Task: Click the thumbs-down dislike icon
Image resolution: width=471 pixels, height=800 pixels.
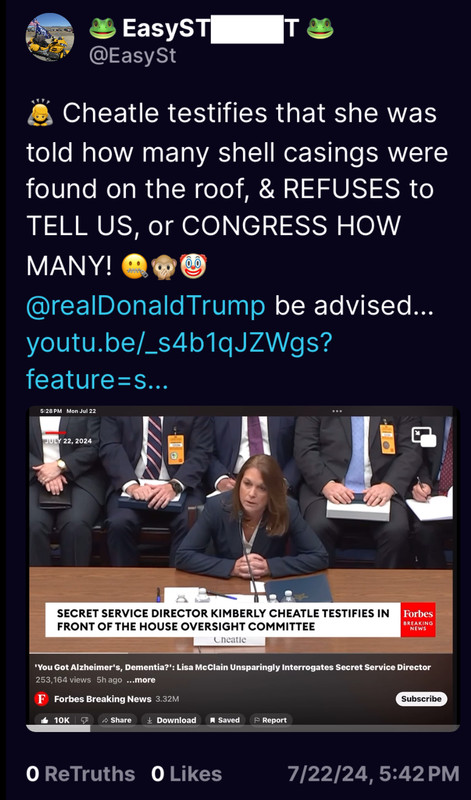Action: [x=84, y=720]
